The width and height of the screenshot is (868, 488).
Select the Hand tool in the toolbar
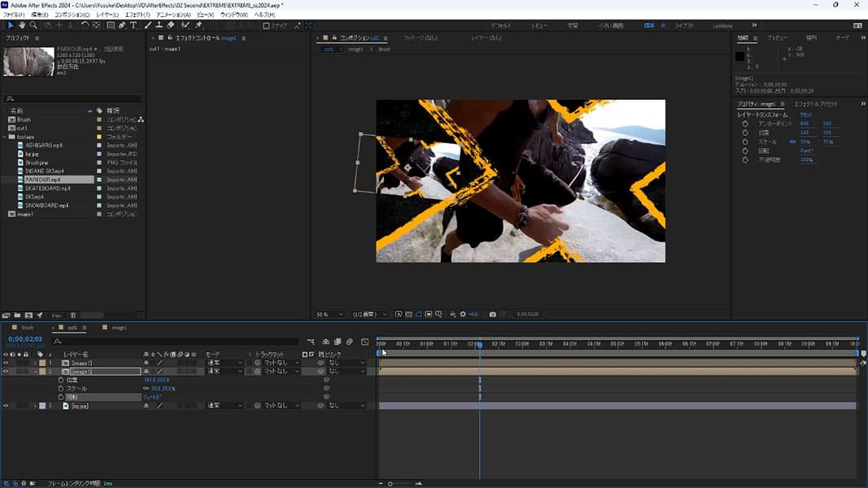point(22,25)
